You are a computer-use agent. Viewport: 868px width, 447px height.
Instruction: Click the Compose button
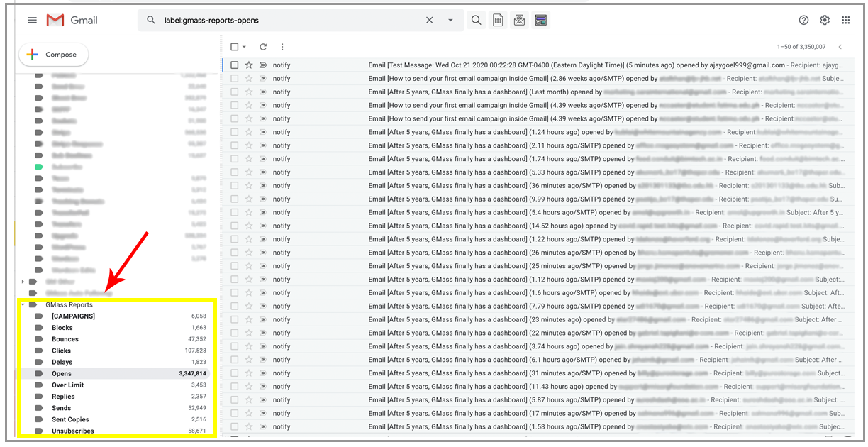[53, 54]
